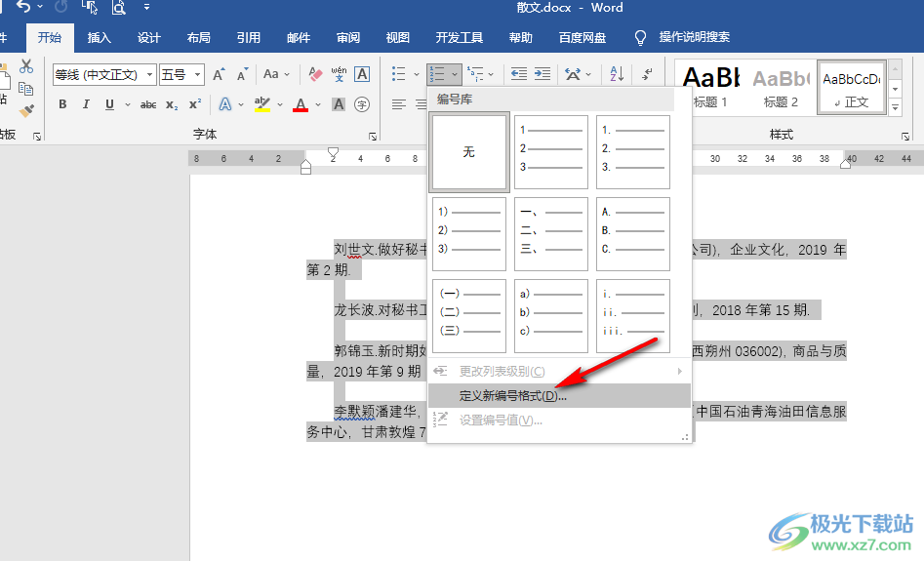
Task: Switch to 设计 ribbon tab
Action: (x=148, y=38)
